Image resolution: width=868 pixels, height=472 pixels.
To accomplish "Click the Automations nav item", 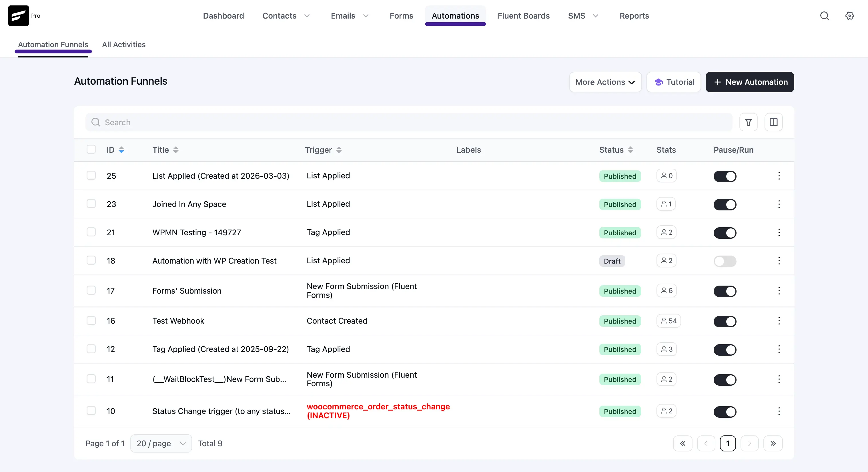I will [455, 16].
